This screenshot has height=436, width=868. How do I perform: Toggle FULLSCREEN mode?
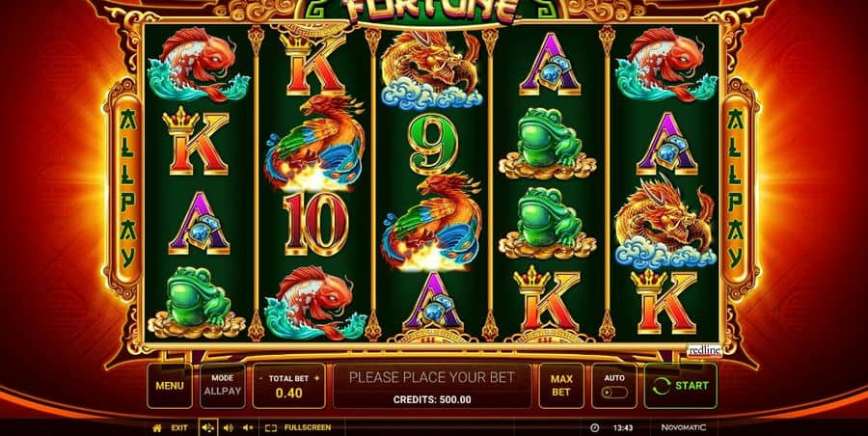tap(298, 427)
